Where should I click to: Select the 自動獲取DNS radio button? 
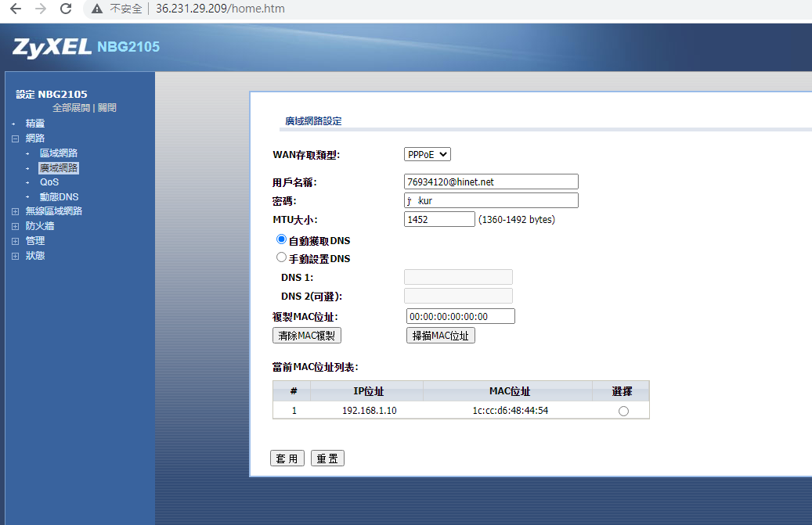281,239
